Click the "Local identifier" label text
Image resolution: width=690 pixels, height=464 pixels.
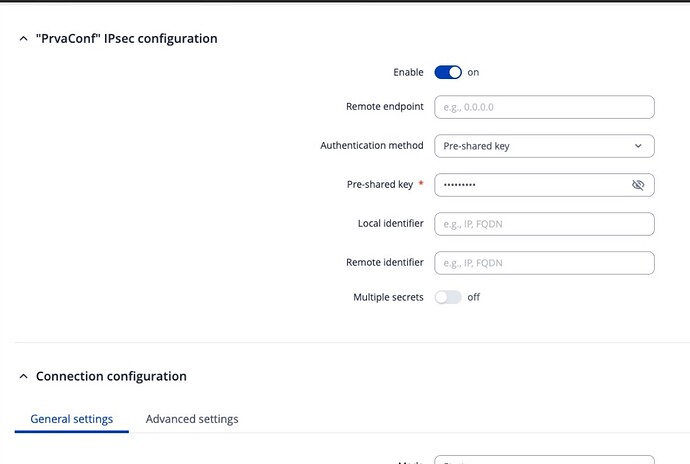click(390, 224)
